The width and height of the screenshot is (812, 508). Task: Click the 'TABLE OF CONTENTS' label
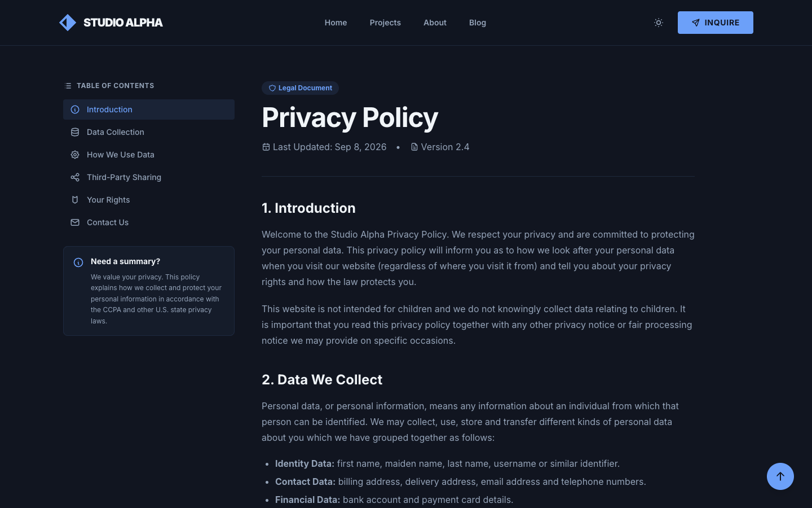click(115, 86)
